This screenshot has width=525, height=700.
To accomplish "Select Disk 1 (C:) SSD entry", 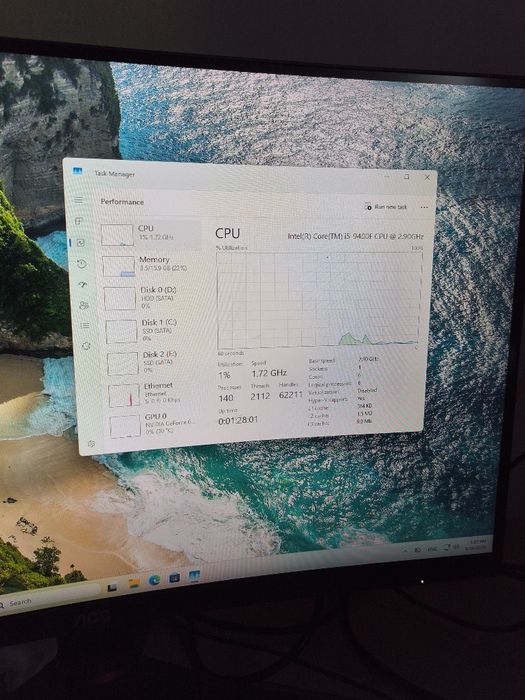I will [154, 329].
